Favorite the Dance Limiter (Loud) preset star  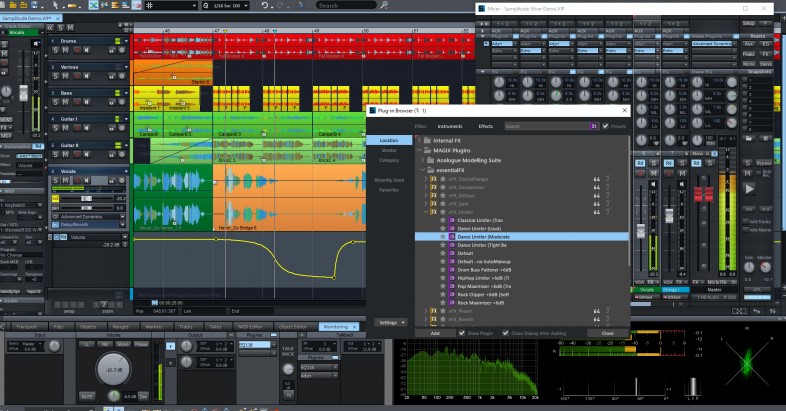[x=443, y=228]
